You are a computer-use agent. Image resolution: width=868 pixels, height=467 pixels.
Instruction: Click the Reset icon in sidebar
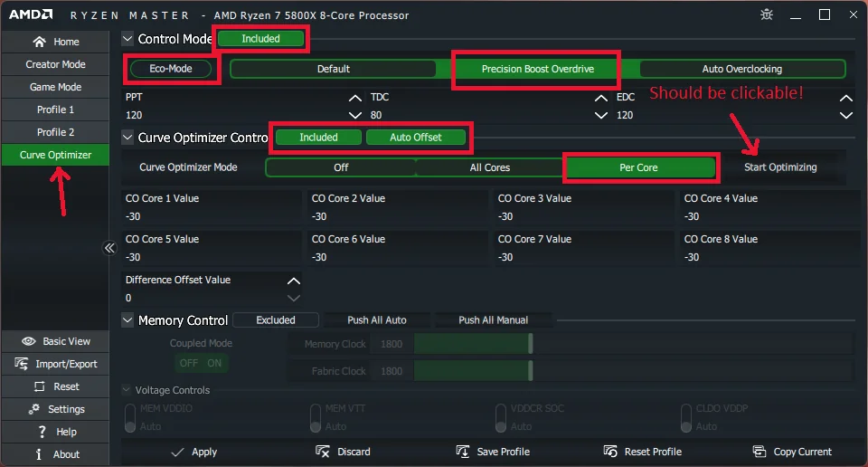[39, 386]
